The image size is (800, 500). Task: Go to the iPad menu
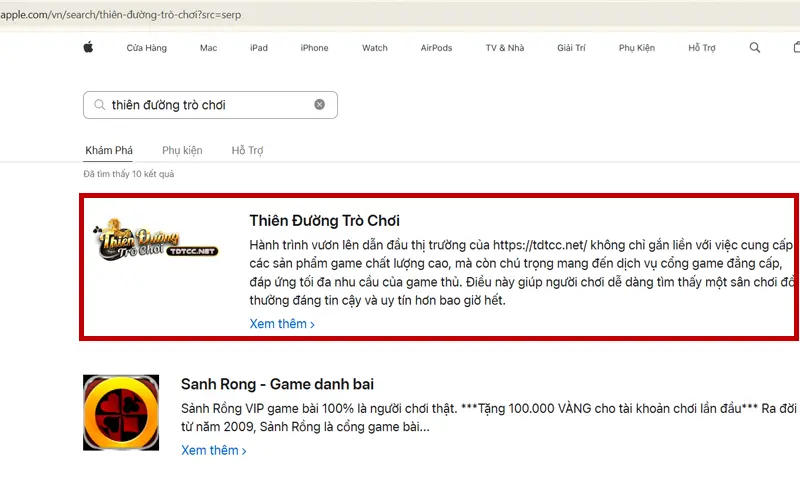259,48
